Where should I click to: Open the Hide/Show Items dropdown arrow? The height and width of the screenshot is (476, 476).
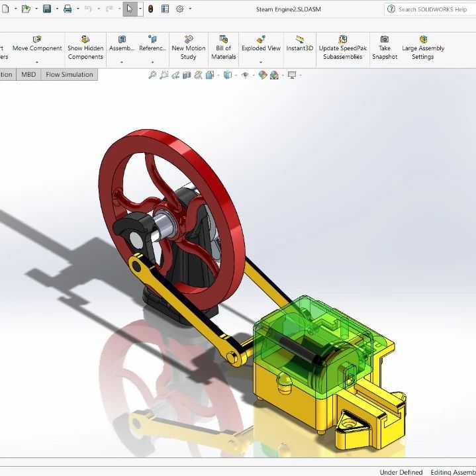tap(254, 75)
